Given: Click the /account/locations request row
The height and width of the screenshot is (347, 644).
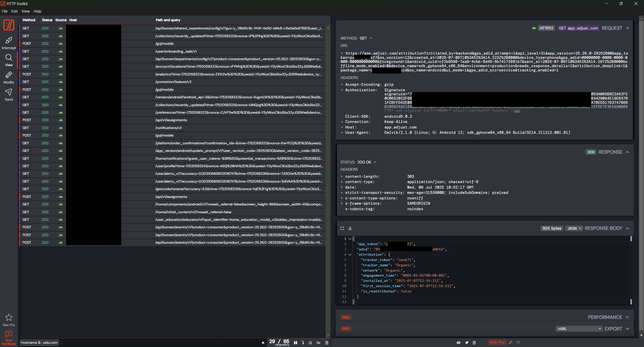Looking at the screenshot, I should pyautogui.click(x=172, y=67).
